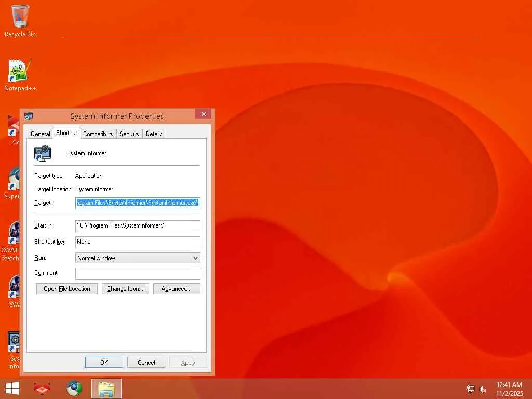Click the network icon in system tray

pyautogui.click(x=471, y=389)
